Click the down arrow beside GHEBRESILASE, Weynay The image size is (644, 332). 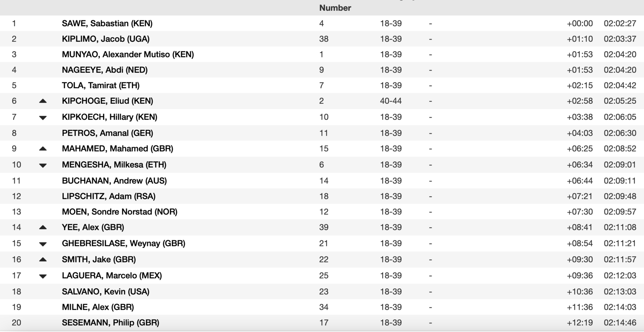43,244
